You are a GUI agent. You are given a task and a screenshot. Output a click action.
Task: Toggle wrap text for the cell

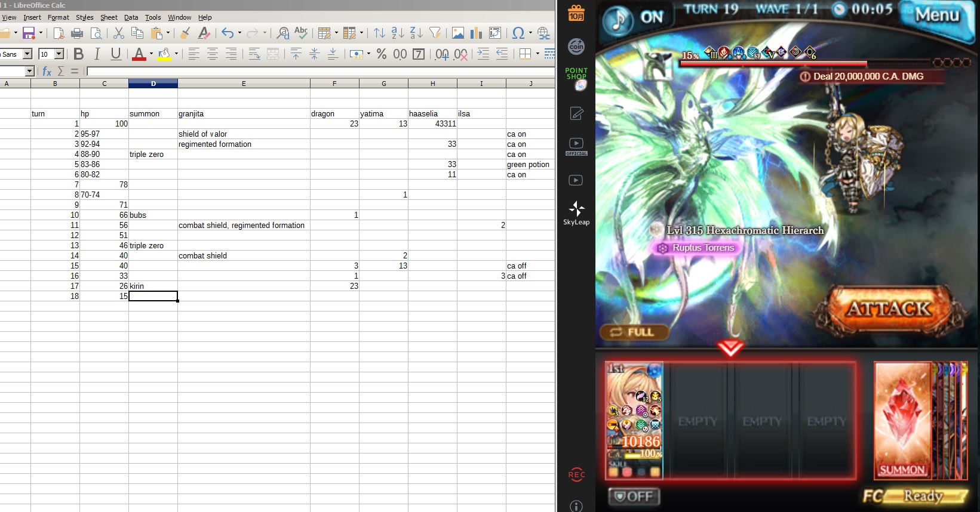[254, 54]
